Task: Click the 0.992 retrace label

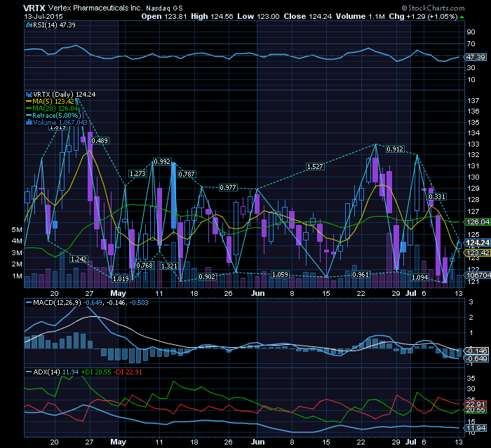Action: 162,161
